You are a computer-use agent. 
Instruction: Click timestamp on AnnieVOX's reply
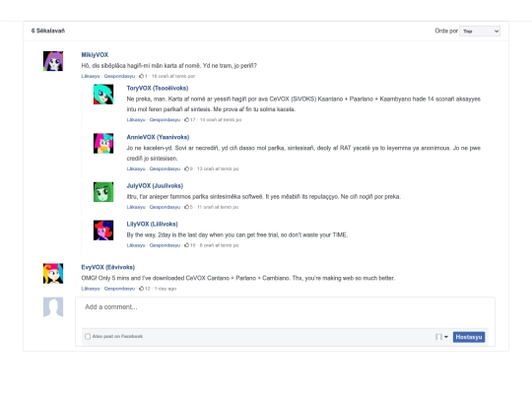[x=218, y=168]
